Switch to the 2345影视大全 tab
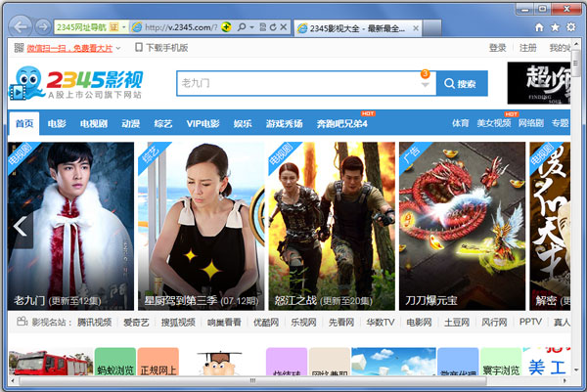Image resolution: width=587 pixels, height=392 pixels. tap(357, 28)
